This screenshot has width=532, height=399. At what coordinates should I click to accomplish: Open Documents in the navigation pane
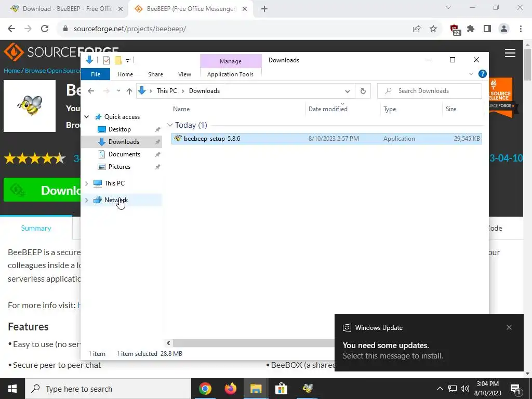point(124,154)
